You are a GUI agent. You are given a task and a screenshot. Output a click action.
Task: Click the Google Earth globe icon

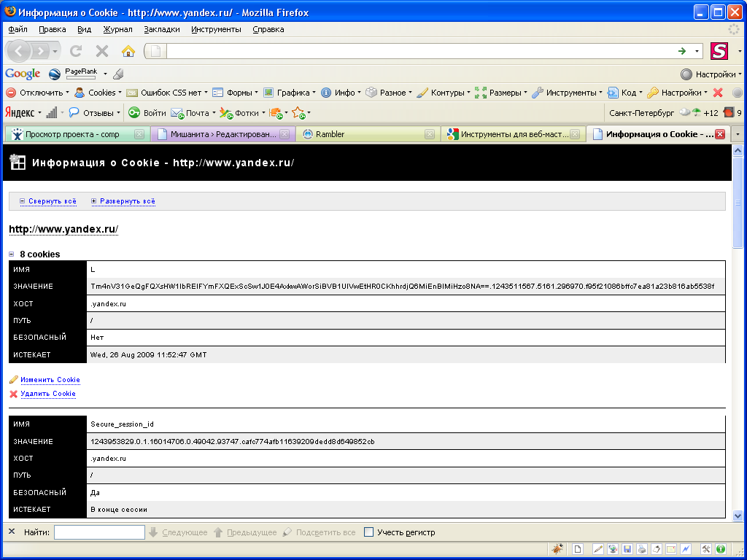tap(54, 74)
